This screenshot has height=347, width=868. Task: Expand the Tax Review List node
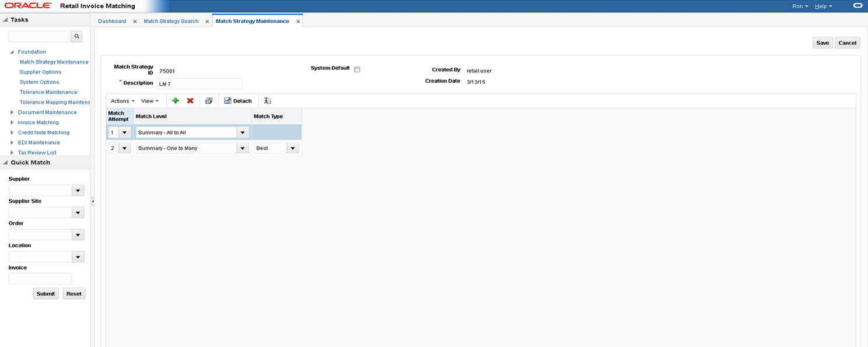pos(12,152)
